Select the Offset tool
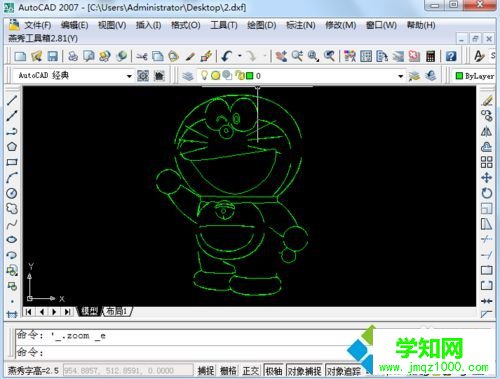This screenshot has width=500, height=379. tap(487, 147)
